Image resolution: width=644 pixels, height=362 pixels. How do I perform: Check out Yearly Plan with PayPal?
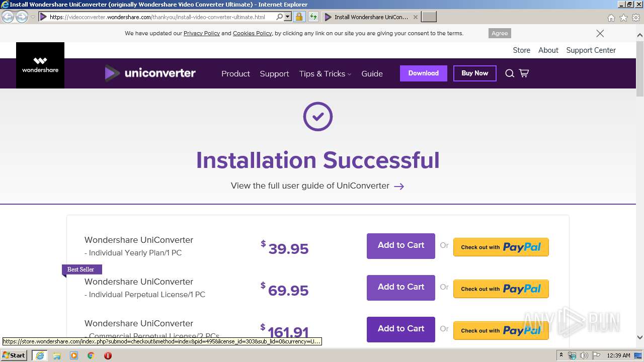point(501,247)
